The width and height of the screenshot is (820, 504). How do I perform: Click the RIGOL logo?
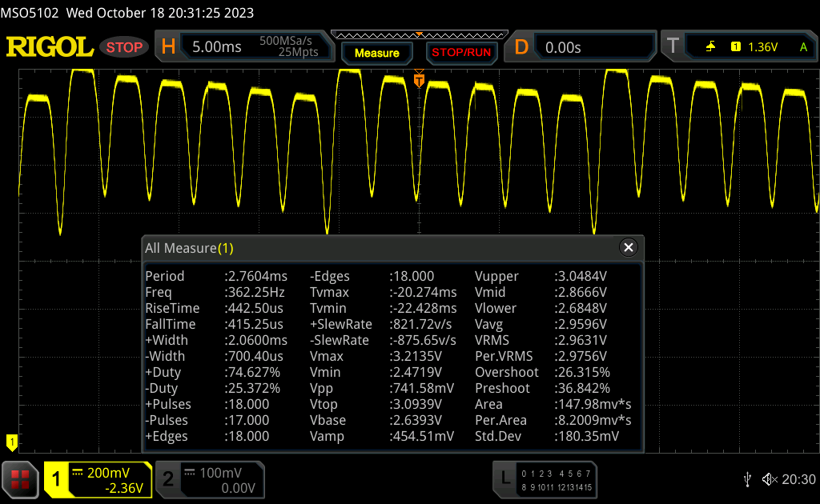point(50,47)
